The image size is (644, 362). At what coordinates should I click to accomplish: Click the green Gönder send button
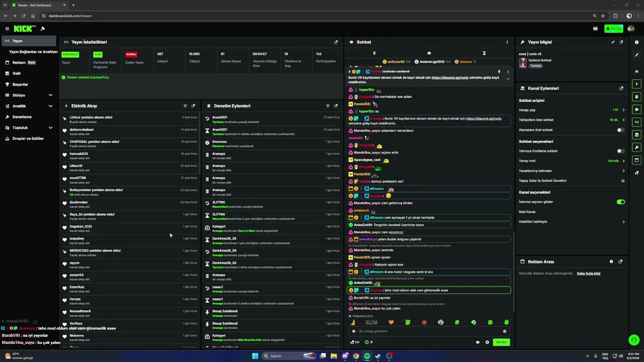(x=502, y=342)
